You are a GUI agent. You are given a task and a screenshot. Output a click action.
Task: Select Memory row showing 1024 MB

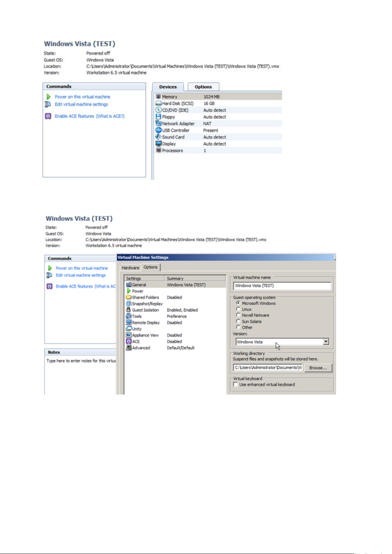click(218, 96)
